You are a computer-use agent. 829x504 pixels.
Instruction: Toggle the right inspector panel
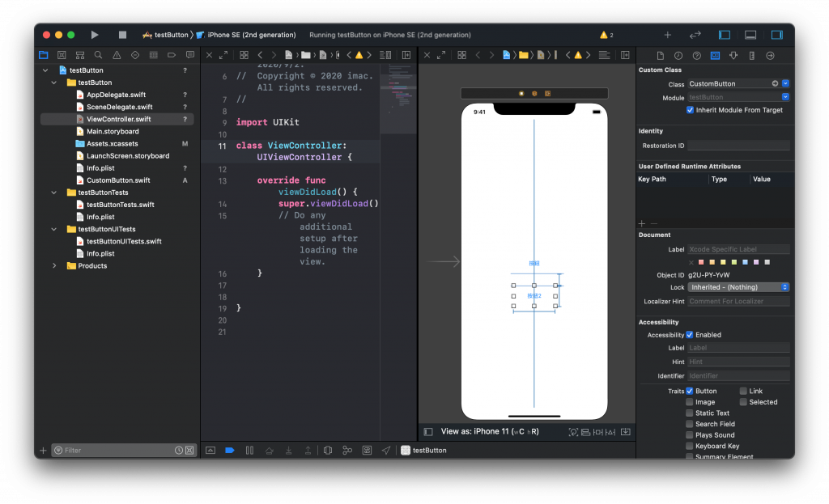click(x=776, y=35)
